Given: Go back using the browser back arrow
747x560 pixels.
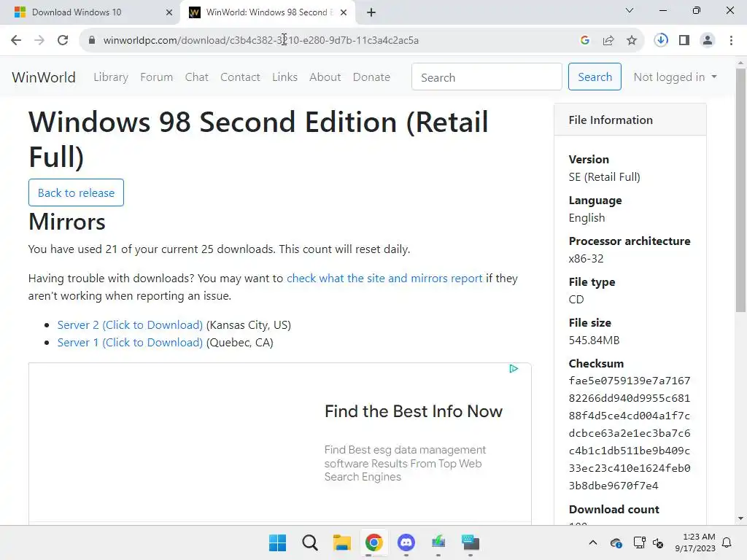Looking at the screenshot, I should point(16,40).
